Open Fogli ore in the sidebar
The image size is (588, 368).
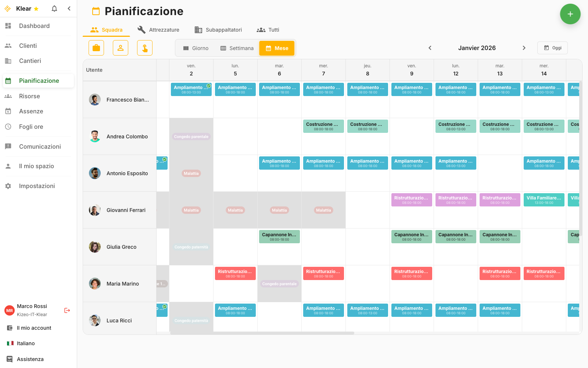pos(31,127)
